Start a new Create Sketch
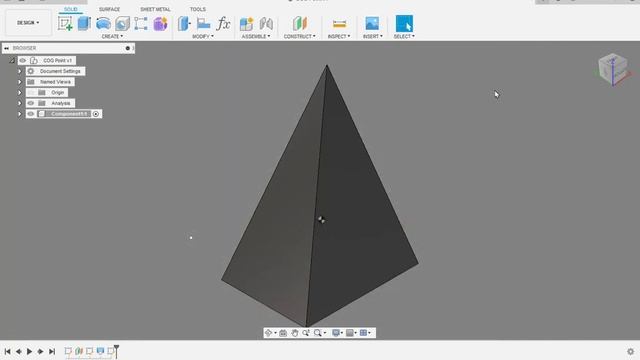Viewport: 640px width, 360px height. [x=65, y=23]
